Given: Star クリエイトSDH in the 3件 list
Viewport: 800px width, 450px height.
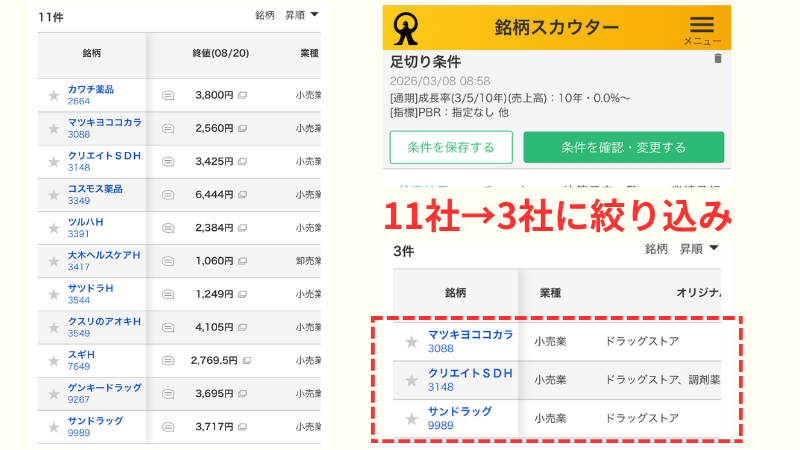Looking at the screenshot, I should pyautogui.click(x=412, y=380).
